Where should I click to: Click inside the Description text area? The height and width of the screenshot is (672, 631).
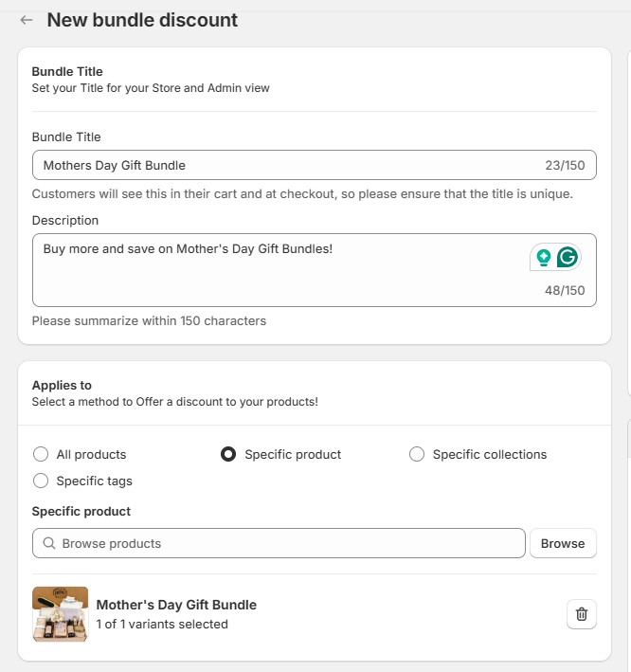coord(314,270)
